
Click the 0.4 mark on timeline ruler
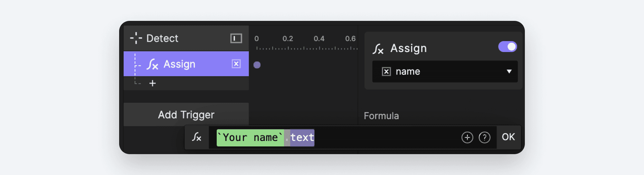(319, 39)
